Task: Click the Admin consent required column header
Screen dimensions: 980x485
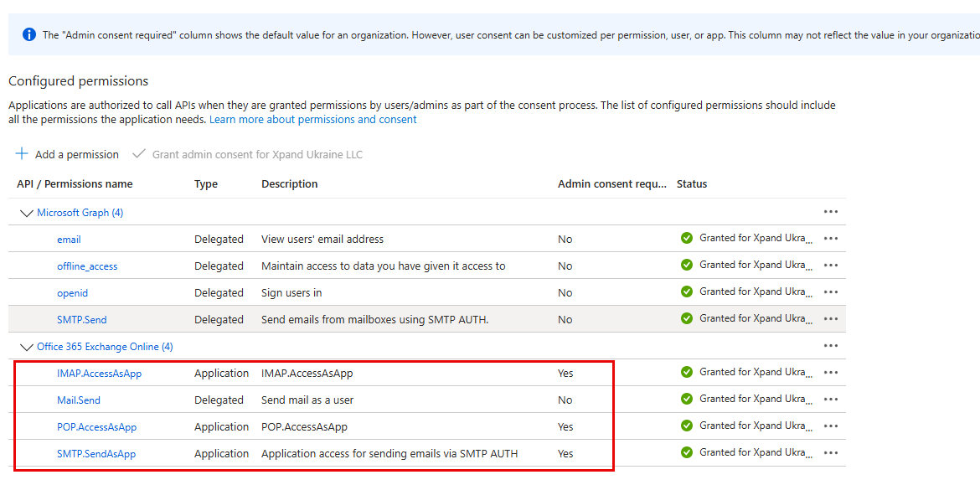Action: pos(611,184)
